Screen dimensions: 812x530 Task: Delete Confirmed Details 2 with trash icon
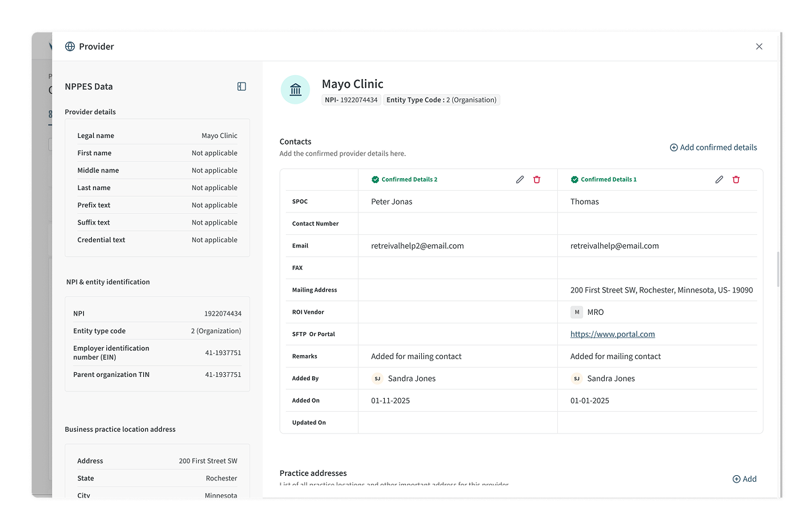tap(537, 180)
